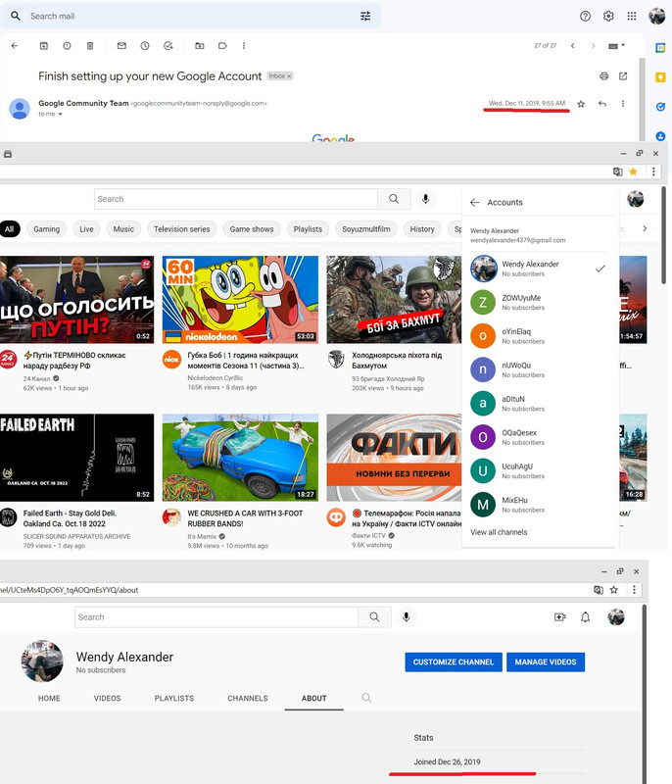Open SpongeBob 60 min video thumbnail
This screenshot has width=672, height=784.
pos(240,300)
